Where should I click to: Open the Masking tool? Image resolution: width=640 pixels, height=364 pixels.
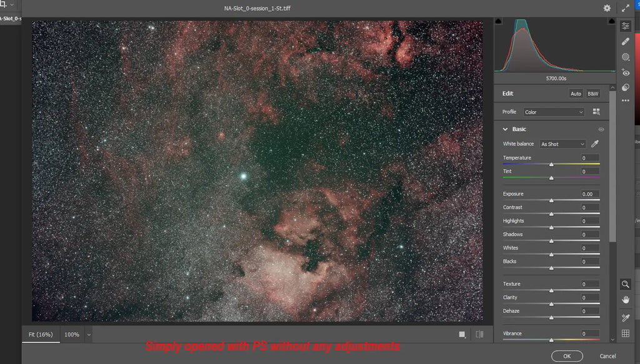(x=626, y=57)
